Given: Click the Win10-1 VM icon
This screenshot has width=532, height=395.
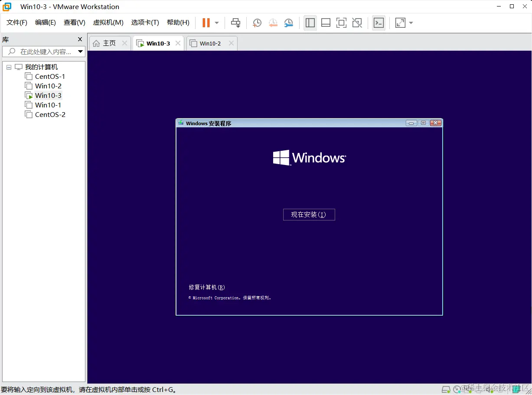Looking at the screenshot, I should tap(29, 105).
